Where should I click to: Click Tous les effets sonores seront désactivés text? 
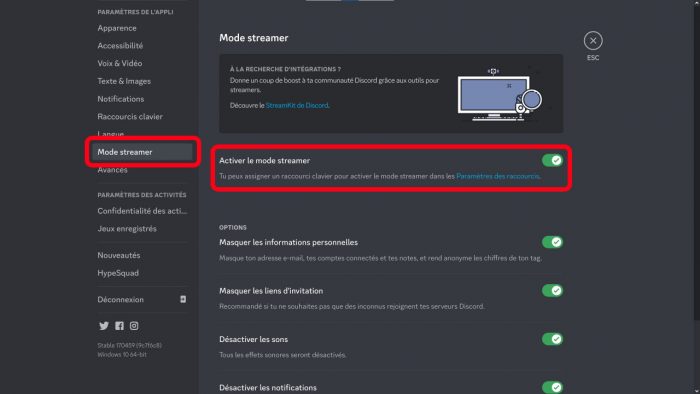click(x=283, y=355)
